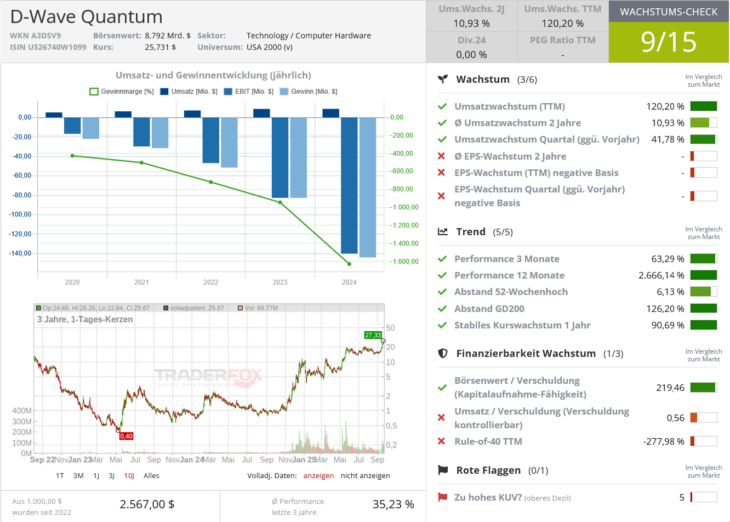Click the checkmark beside Performance 12 Monate
The image size is (730, 522).
pyautogui.click(x=442, y=275)
